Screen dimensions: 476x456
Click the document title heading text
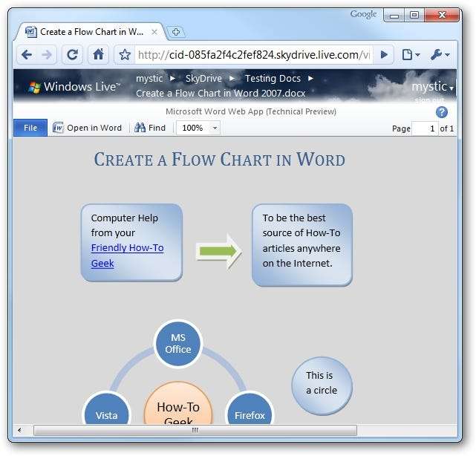[220, 160]
